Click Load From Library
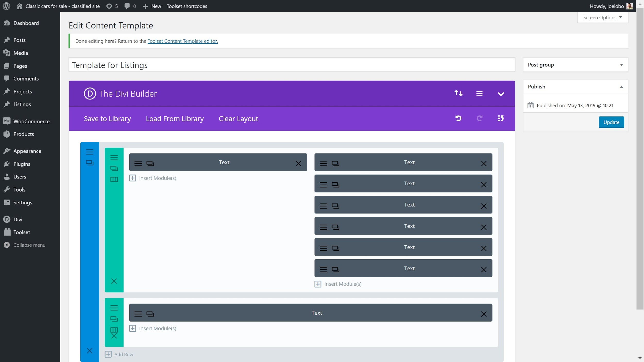 (175, 118)
